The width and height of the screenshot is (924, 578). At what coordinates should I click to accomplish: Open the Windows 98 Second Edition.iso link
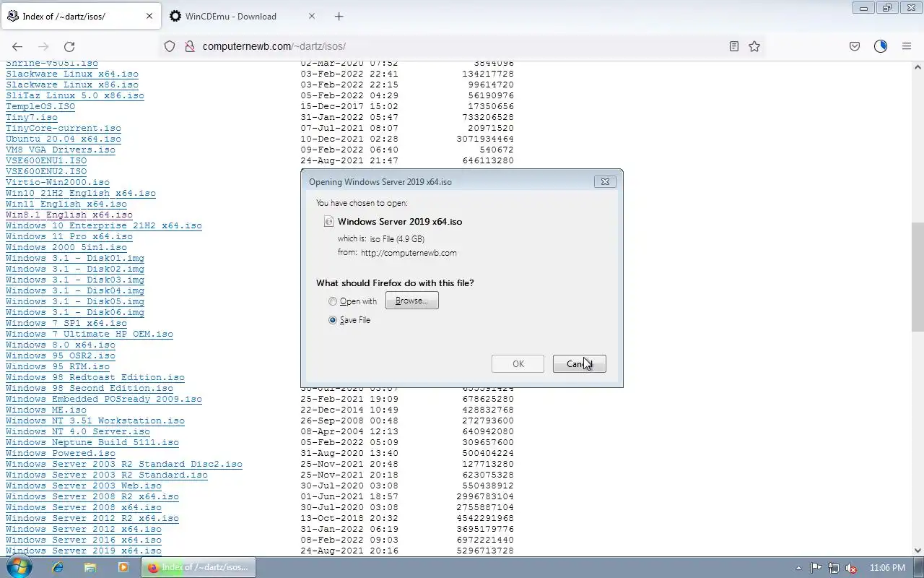[90, 388]
